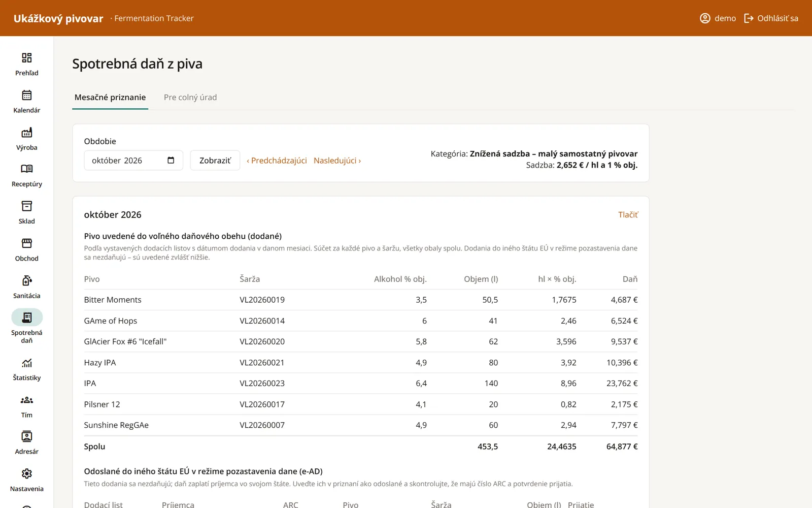Open Nastavenia gear icon
812x508 pixels.
27,473
